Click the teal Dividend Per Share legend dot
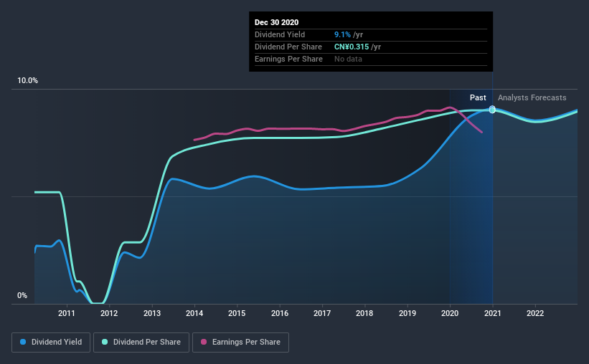Viewport: 589px width, 364px height. tap(105, 342)
